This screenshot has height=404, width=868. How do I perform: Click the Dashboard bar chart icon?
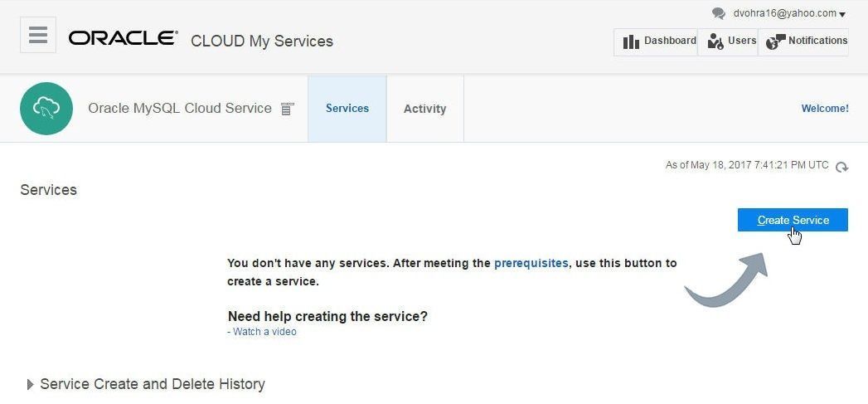pyautogui.click(x=631, y=41)
